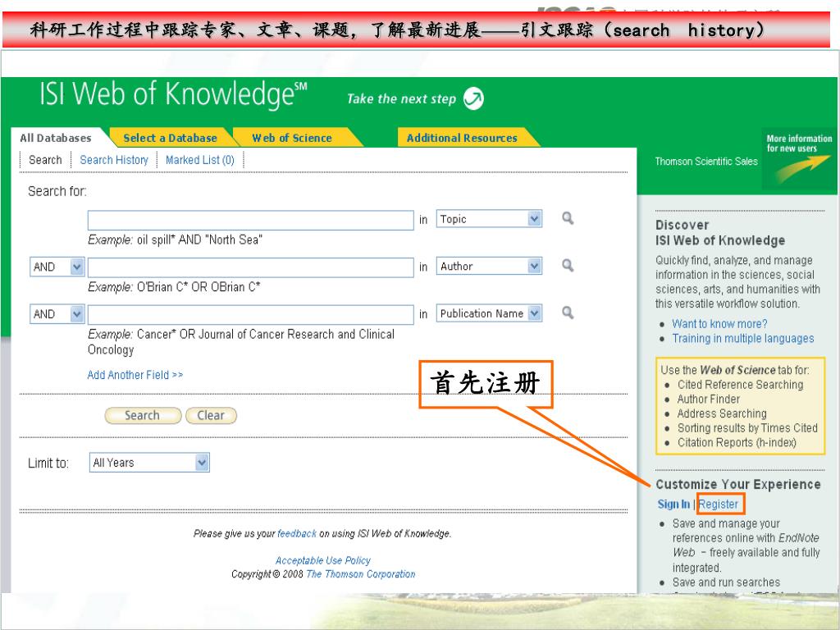Click the Cited Reference Searching text
840x630 pixels.
[x=741, y=385]
